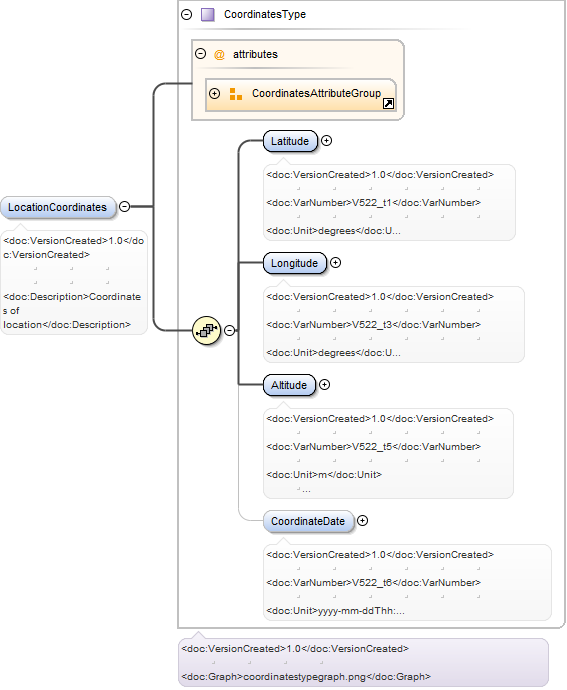Collapse the CoordinatesType box
The height and width of the screenshot is (690, 567).
pos(187,15)
